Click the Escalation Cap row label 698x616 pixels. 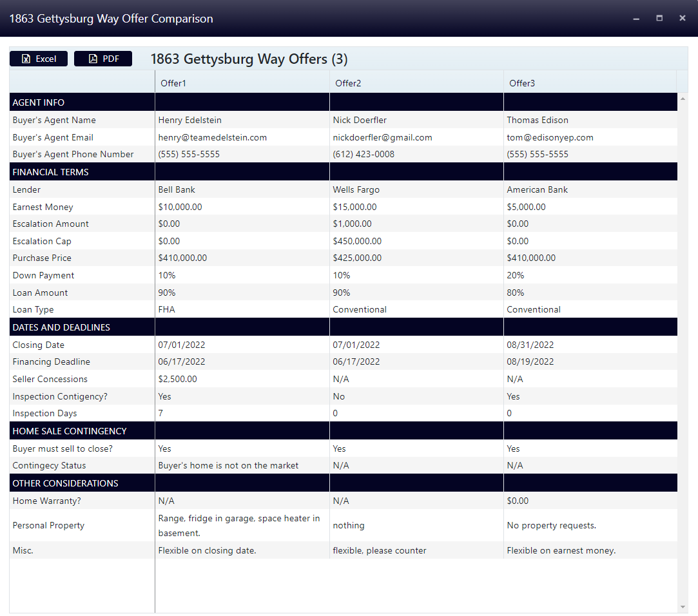click(42, 241)
